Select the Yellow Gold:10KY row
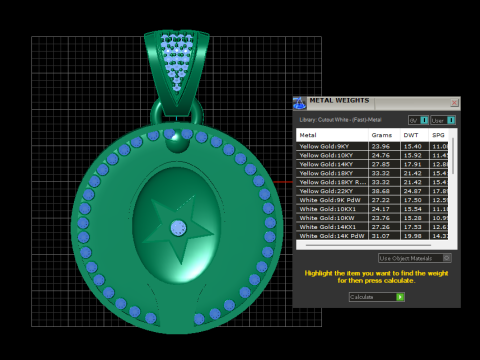This screenshot has width=480, height=360. tap(372, 155)
